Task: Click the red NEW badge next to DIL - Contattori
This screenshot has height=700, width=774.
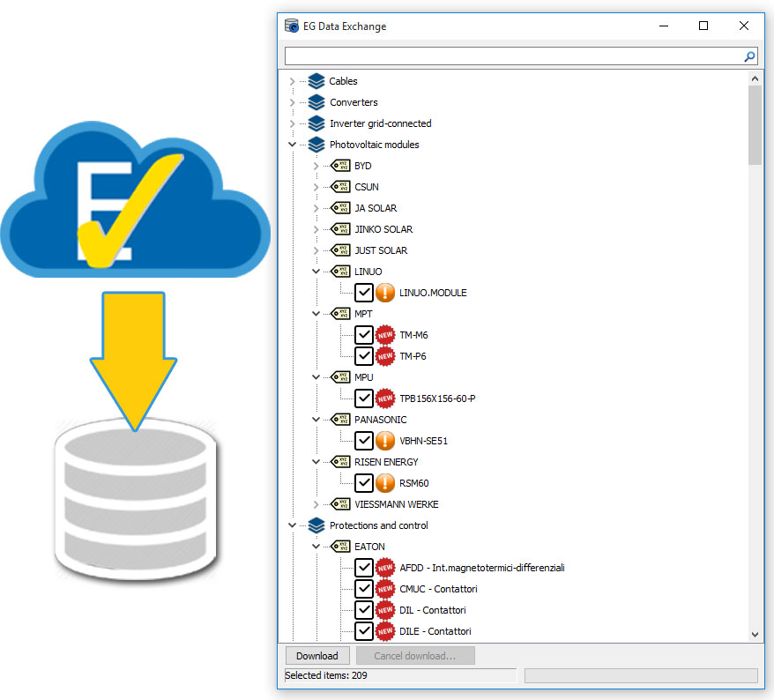Action: [x=385, y=610]
